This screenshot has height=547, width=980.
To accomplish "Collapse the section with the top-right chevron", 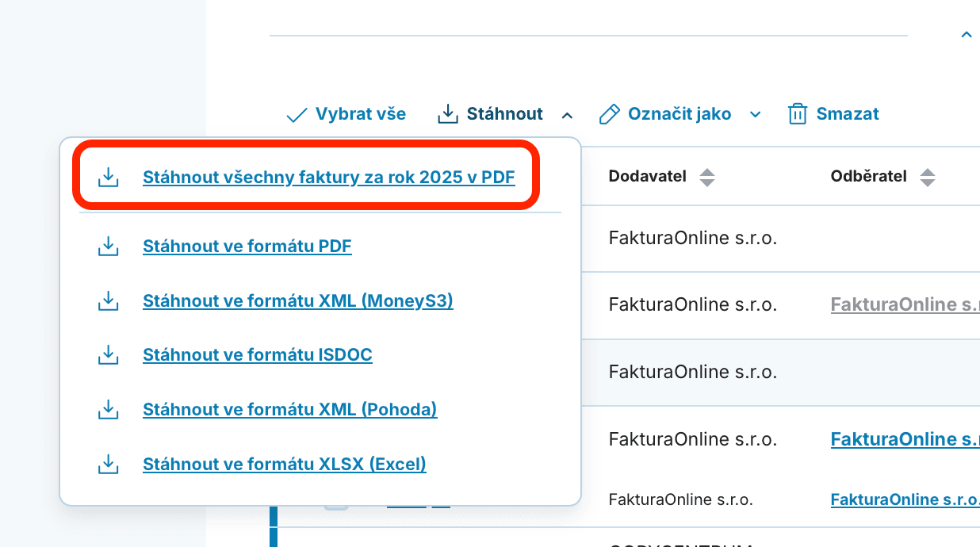I will [x=966, y=35].
